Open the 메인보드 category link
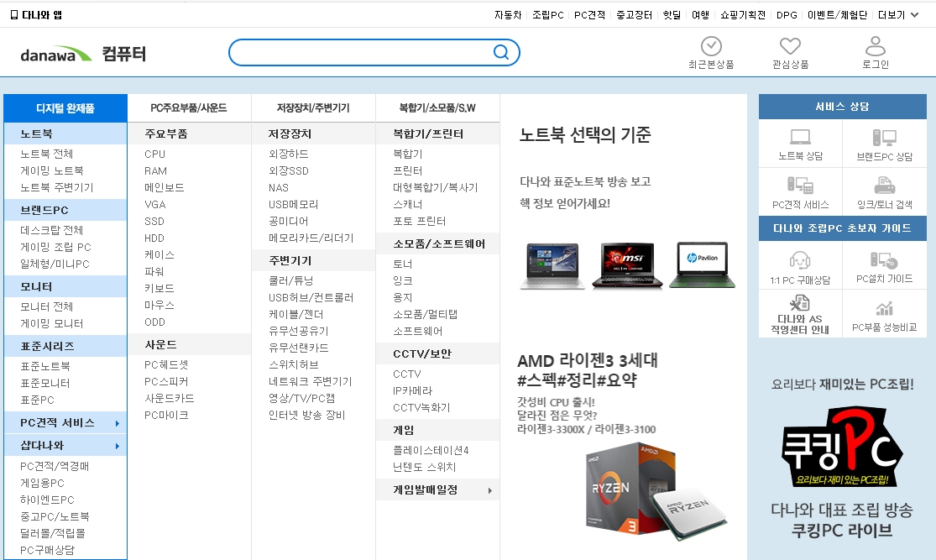Image resolution: width=936 pixels, height=560 pixels. (x=165, y=187)
